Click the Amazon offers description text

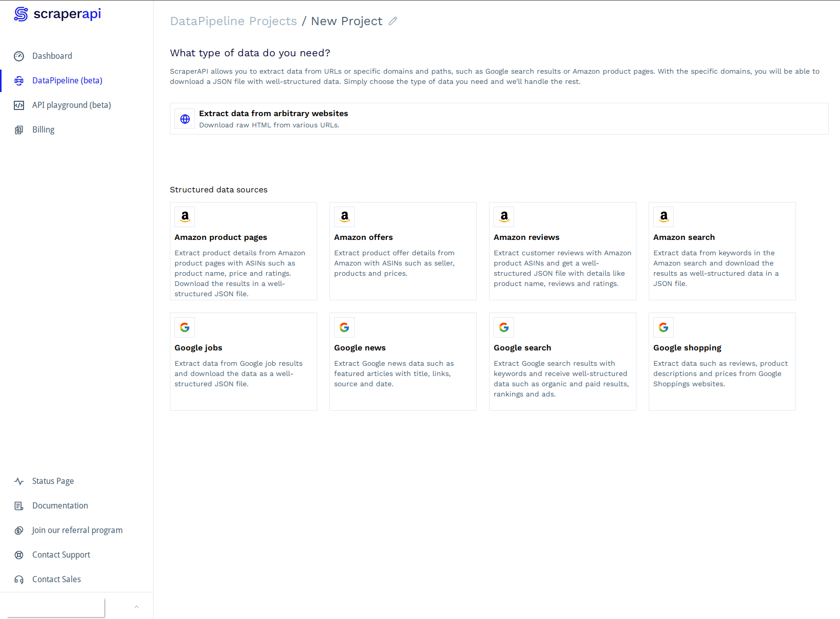click(x=394, y=263)
